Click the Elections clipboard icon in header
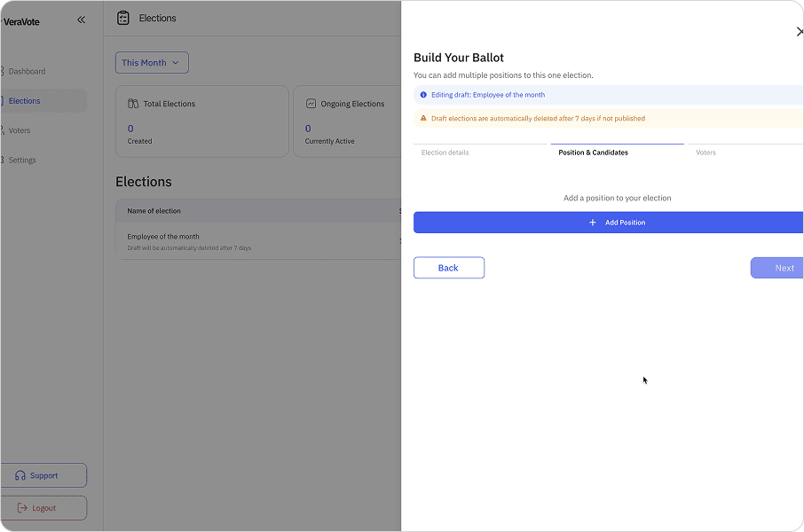Image resolution: width=804 pixels, height=532 pixels. tap(123, 18)
